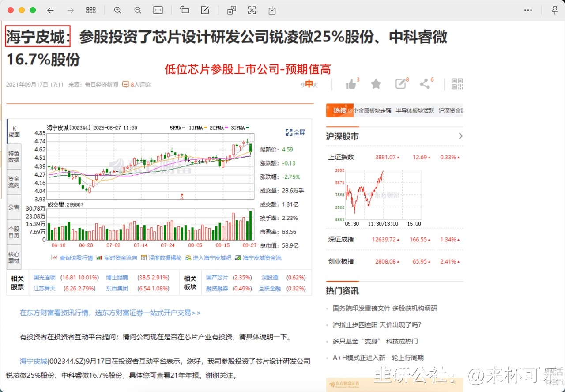The width and height of the screenshot is (565, 392).
Task: Open the thumbnail grid view
Action: pos(91,10)
